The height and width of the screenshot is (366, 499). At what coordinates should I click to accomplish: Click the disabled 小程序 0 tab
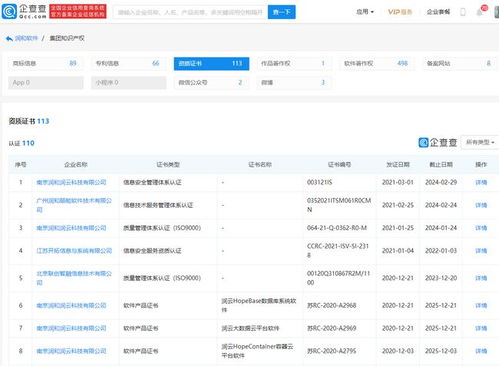point(129,83)
